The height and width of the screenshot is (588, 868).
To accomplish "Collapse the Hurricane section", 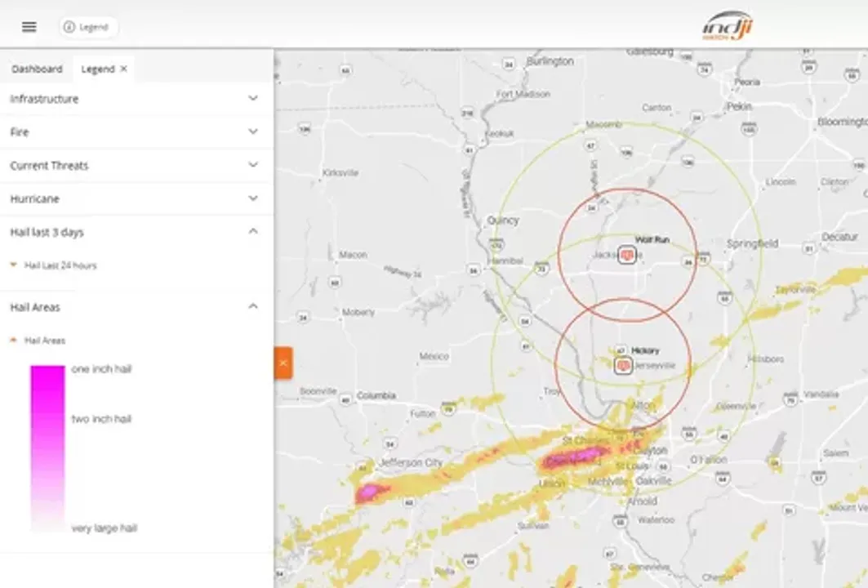I will click(x=253, y=198).
